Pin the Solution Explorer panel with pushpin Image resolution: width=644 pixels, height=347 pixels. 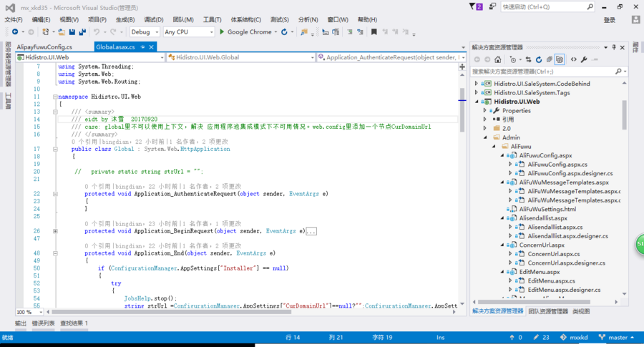tap(614, 47)
